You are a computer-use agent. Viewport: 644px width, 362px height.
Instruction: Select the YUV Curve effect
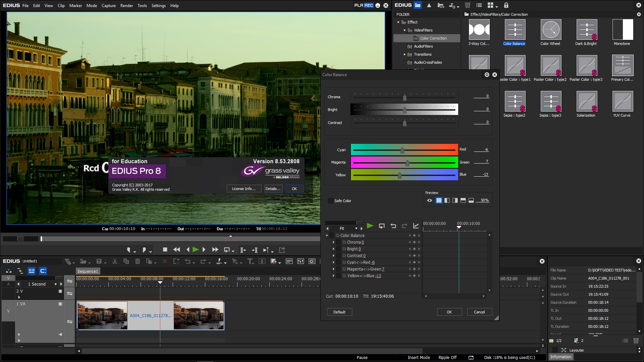(623, 102)
